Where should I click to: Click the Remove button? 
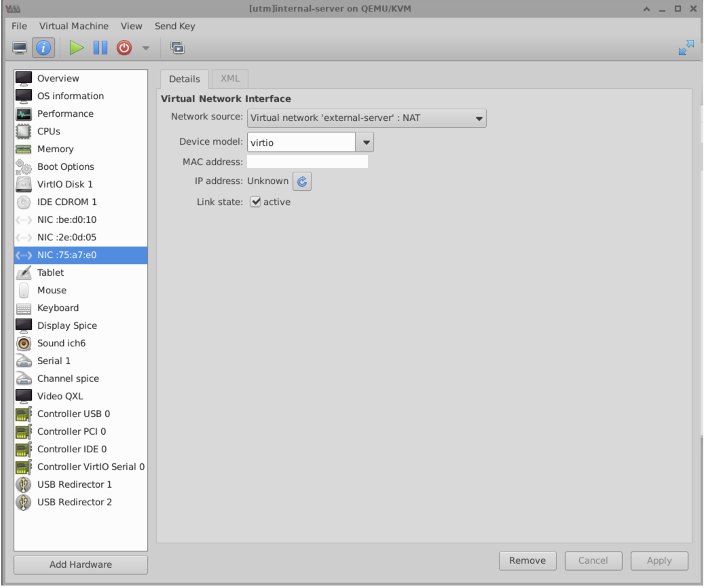point(527,560)
